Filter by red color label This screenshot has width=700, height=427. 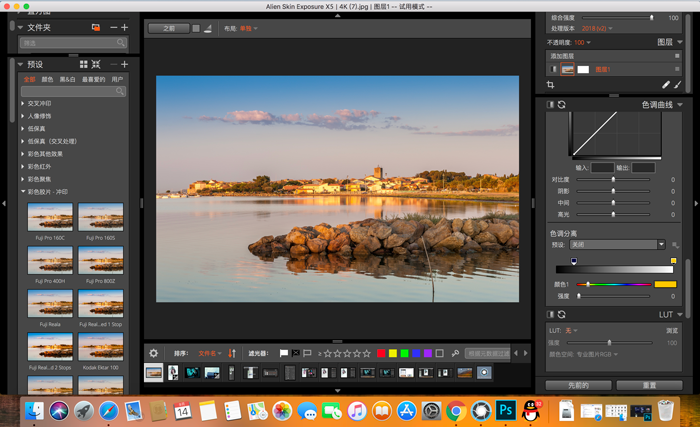(381, 353)
